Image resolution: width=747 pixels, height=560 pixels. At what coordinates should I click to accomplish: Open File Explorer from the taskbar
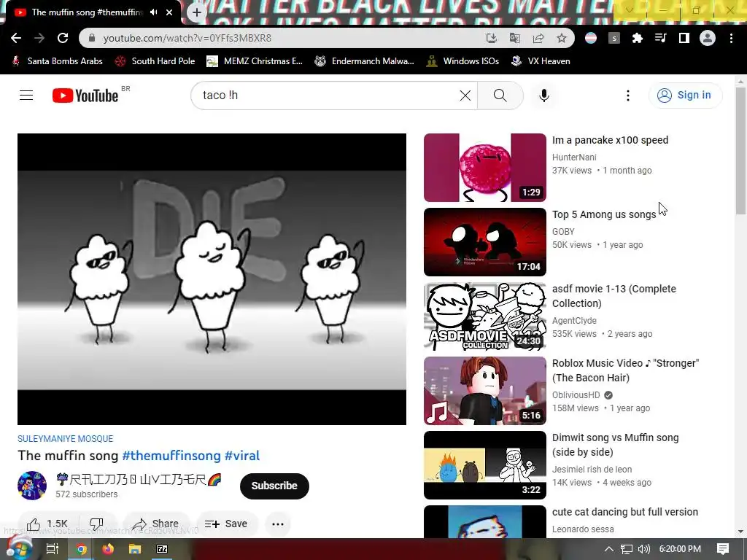(135, 549)
